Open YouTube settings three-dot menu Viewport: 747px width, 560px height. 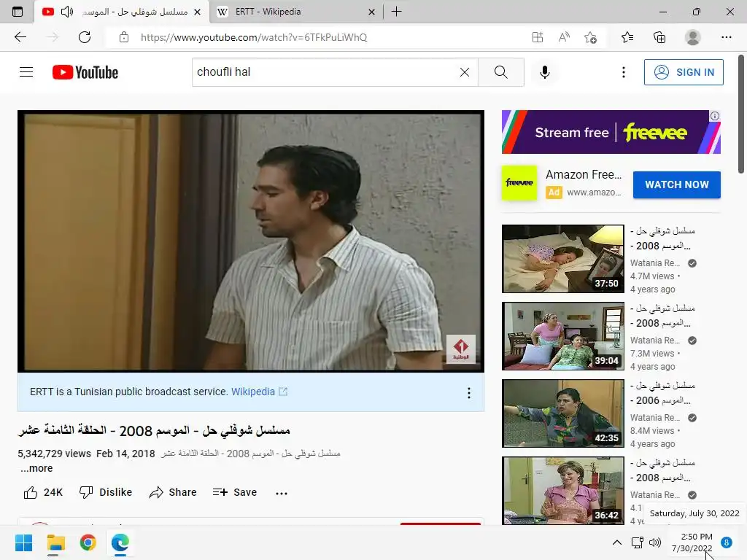[x=623, y=72]
